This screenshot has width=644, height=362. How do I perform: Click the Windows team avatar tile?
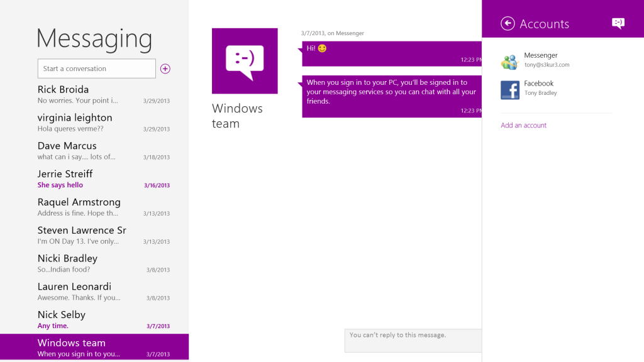point(245,61)
